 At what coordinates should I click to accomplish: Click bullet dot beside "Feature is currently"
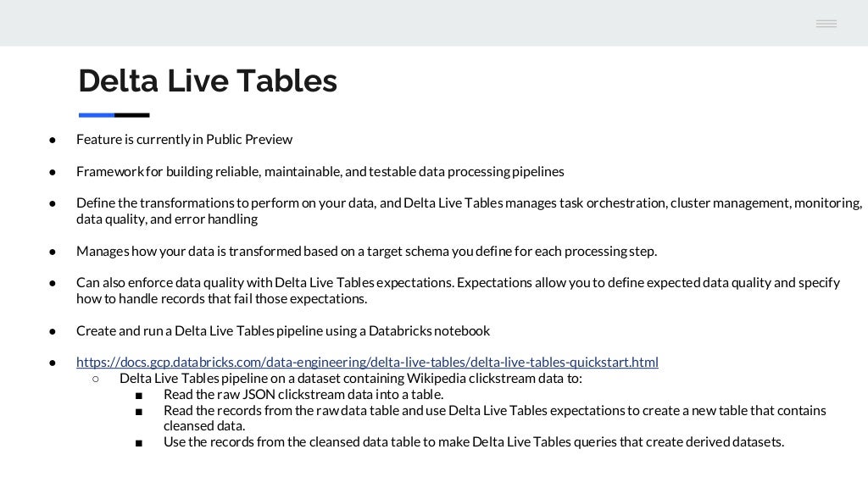[53, 140]
